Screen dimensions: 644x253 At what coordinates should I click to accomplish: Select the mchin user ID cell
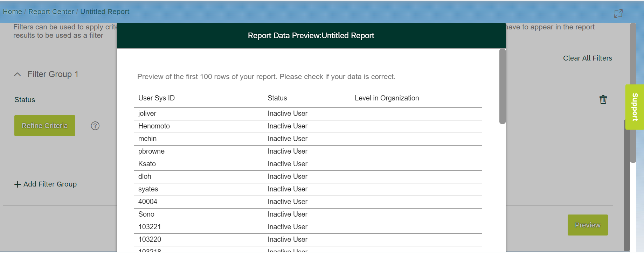coord(147,139)
